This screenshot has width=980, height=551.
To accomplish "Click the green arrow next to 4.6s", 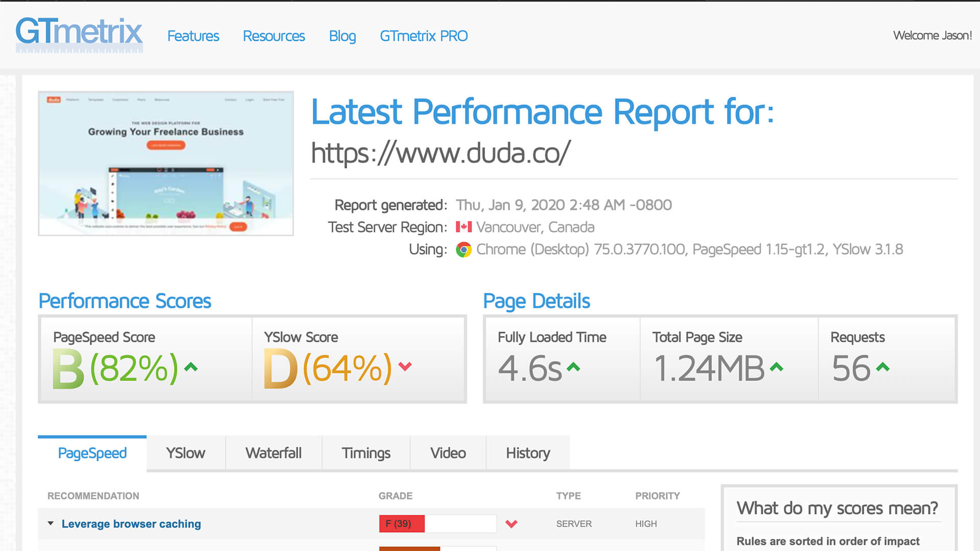I will coord(574,367).
